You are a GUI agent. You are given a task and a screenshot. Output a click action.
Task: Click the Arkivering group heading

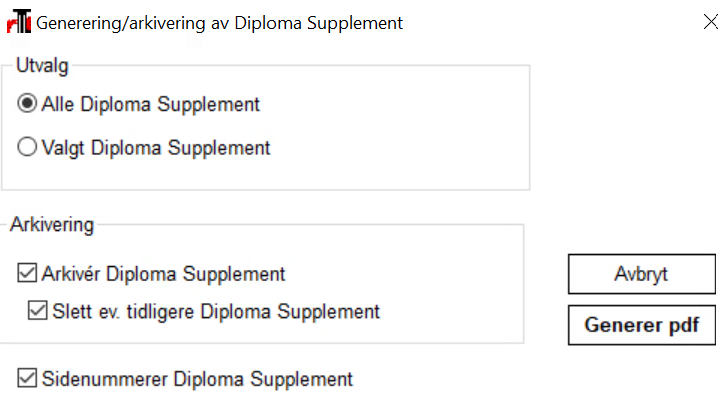tap(52, 224)
